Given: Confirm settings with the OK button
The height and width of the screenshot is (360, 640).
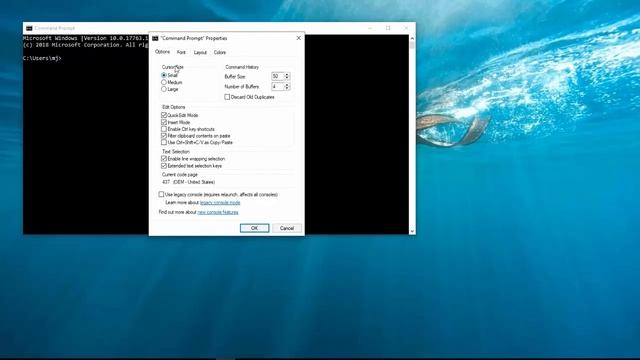Looking at the screenshot, I should pyautogui.click(x=254, y=228).
